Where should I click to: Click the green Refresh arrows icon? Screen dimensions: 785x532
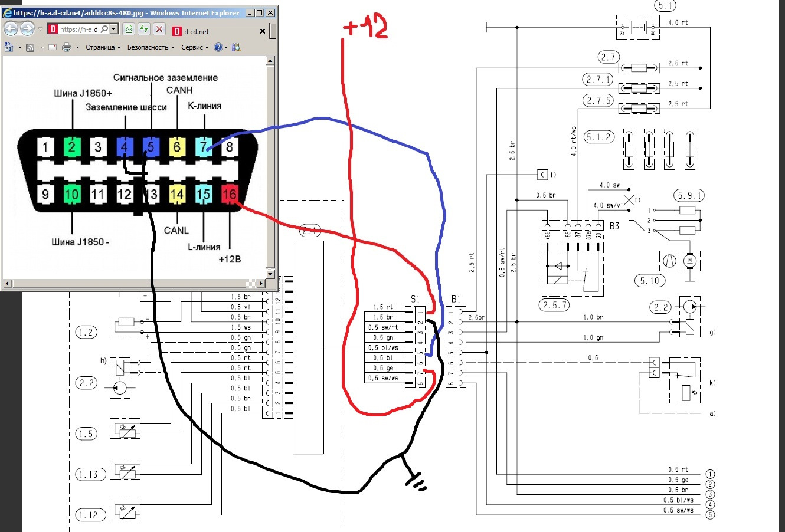point(144,29)
